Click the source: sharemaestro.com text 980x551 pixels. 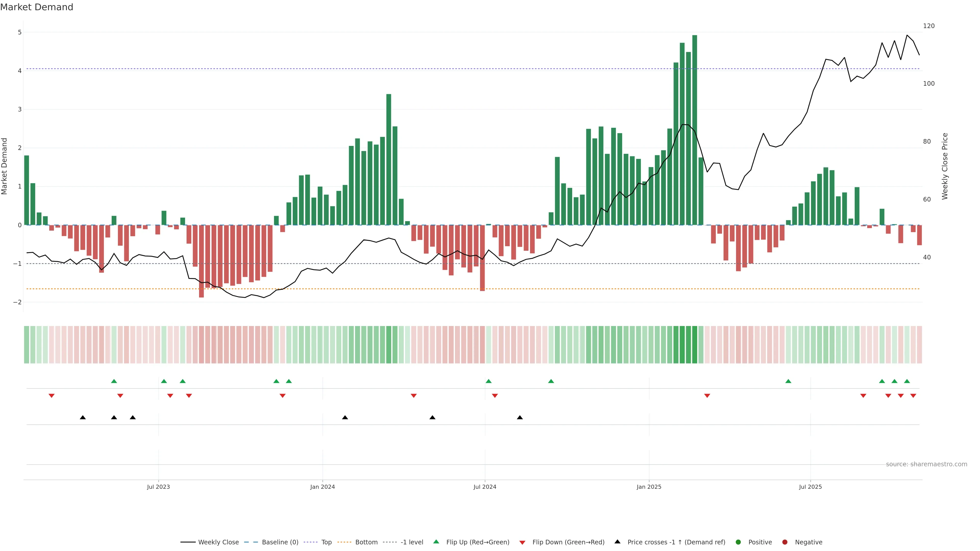point(926,464)
